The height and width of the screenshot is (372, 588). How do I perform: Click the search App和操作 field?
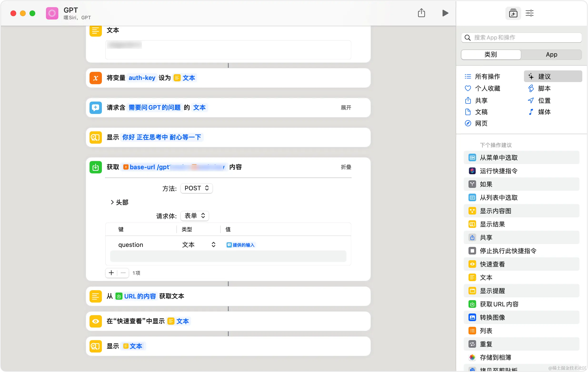pos(521,38)
